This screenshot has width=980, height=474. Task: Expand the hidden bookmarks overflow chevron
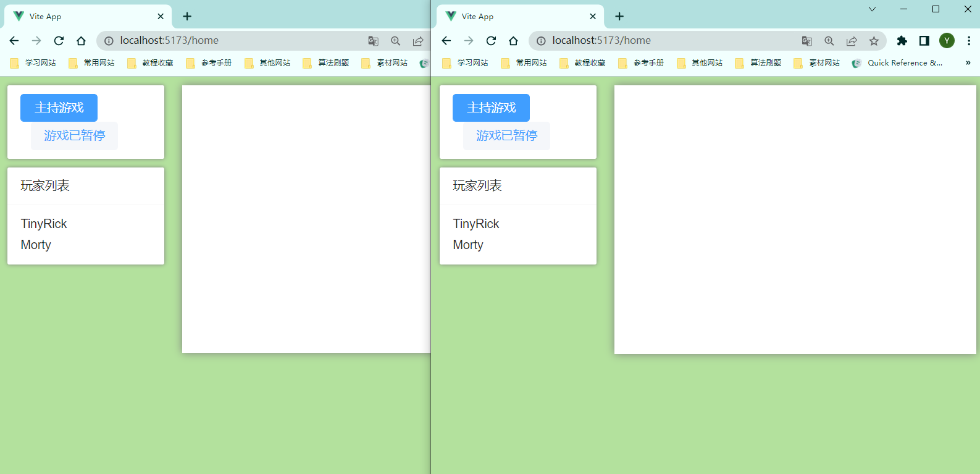[968, 63]
